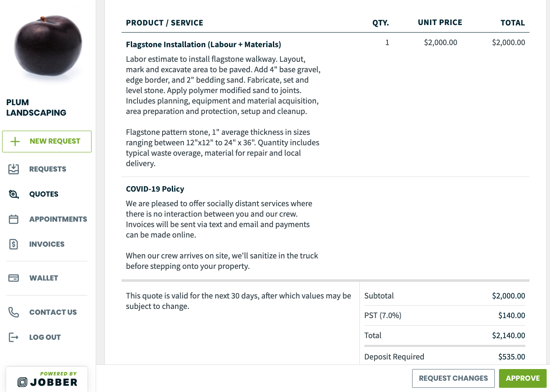
Task: Open the Wallet page
Action: [x=43, y=278]
